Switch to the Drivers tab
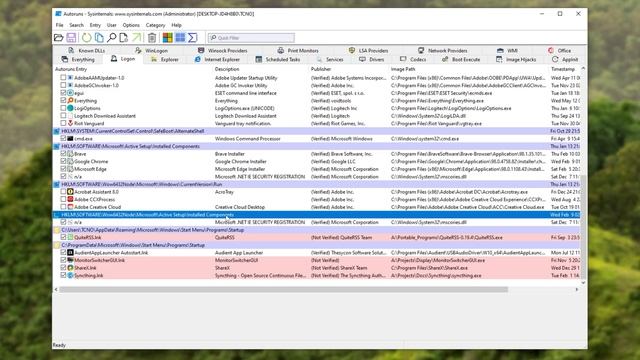Viewport: 640px width, 360px height. pyautogui.click(x=372, y=60)
